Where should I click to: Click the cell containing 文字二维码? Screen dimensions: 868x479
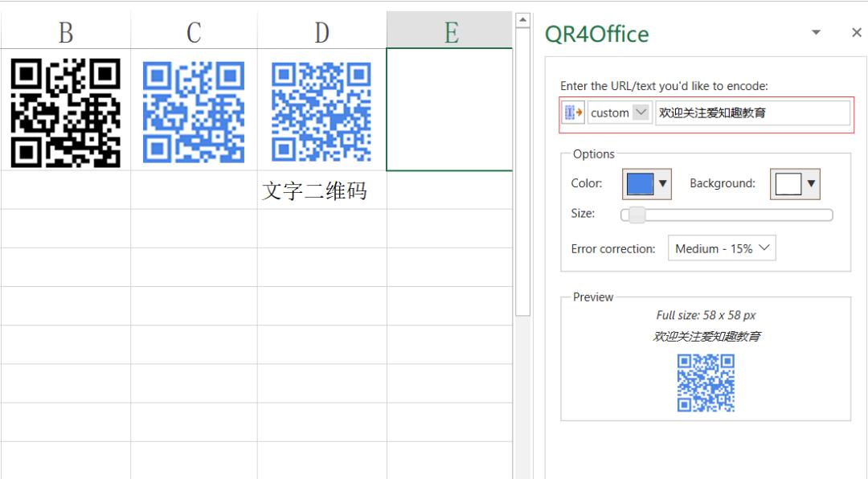(x=321, y=190)
